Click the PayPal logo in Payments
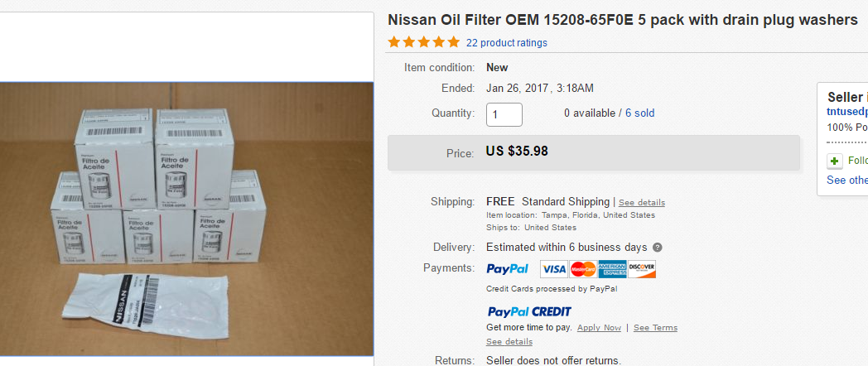 tap(507, 269)
